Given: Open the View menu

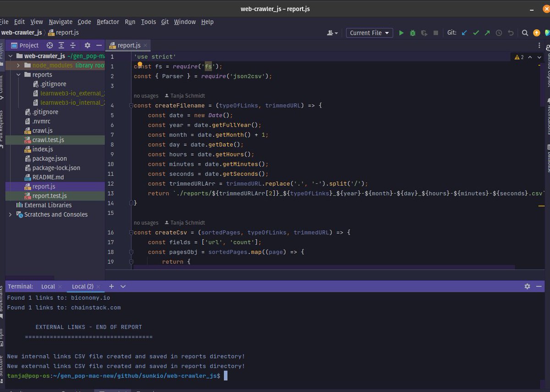Looking at the screenshot, I should coord(37,22).
